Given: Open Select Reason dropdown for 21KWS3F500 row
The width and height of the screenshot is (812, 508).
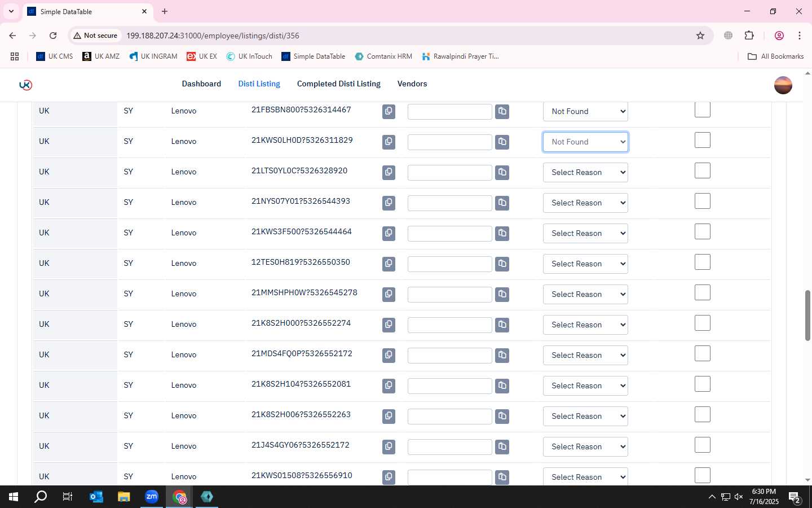Looking at the screenshot, I should pyautogui.click(x=585, y=233).
